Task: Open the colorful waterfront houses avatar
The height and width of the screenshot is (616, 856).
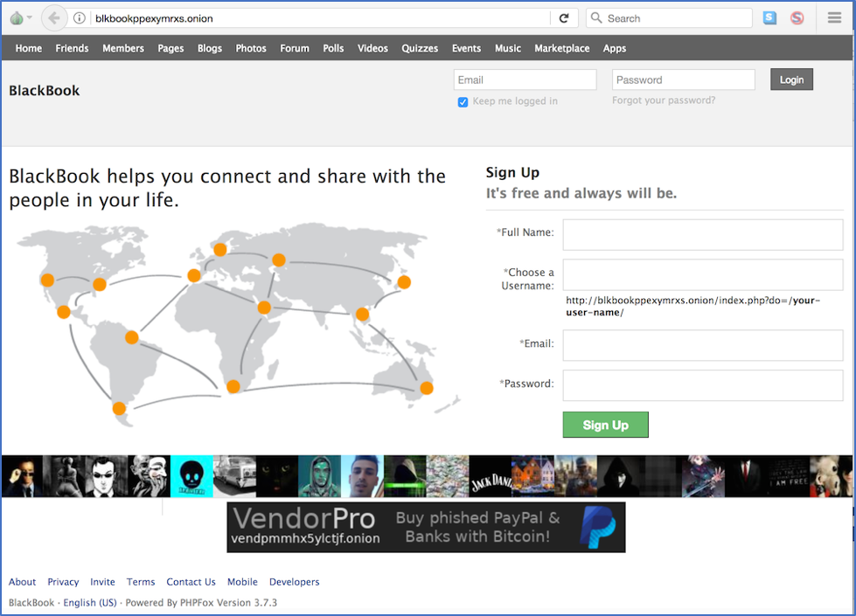Action: coord(532,476)
